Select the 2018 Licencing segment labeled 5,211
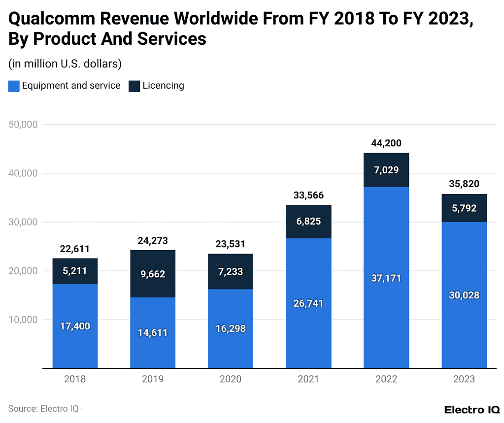Screen dimensions: 504x423 click(75, 270)
